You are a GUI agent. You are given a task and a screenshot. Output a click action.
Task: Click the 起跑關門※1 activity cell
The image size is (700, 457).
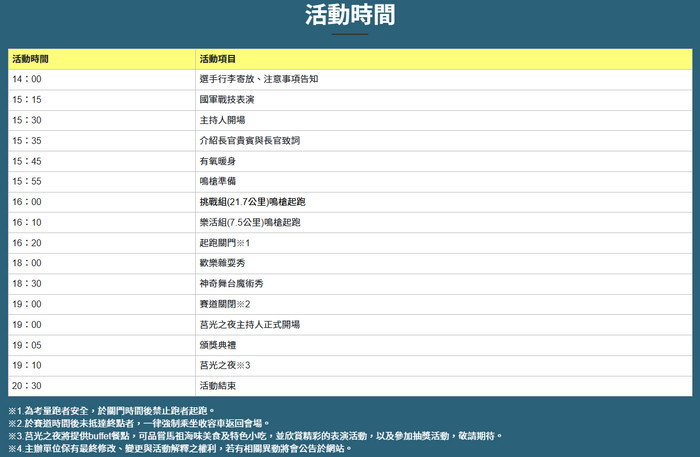[x=224, y=243]
